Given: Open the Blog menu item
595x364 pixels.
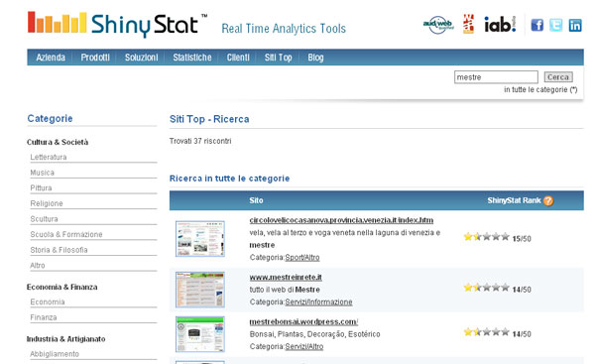Looking at the screenshot, I should coord(315,58).
